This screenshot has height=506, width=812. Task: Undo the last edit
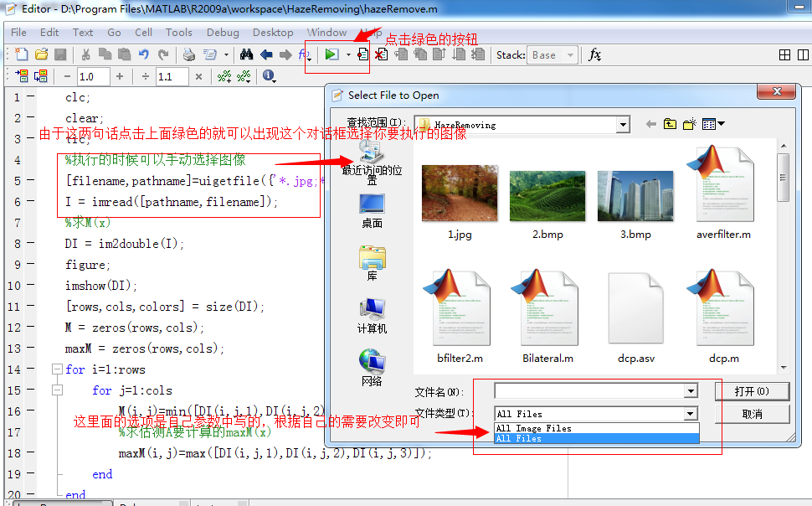(144, 54)
